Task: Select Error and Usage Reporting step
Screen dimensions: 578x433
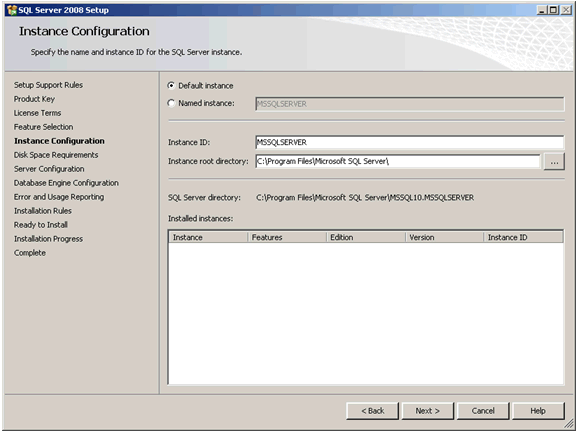Action: [x=59, y=197]
